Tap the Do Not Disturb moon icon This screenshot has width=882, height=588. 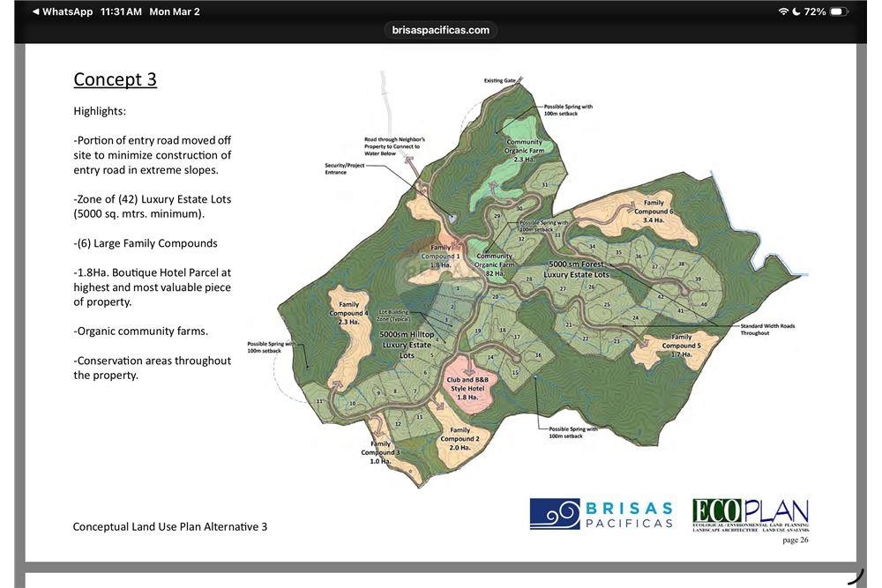click(x=796, y=11)
